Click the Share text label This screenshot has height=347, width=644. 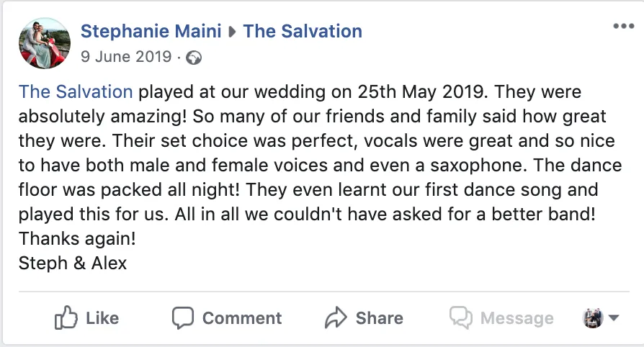(380, 318)
